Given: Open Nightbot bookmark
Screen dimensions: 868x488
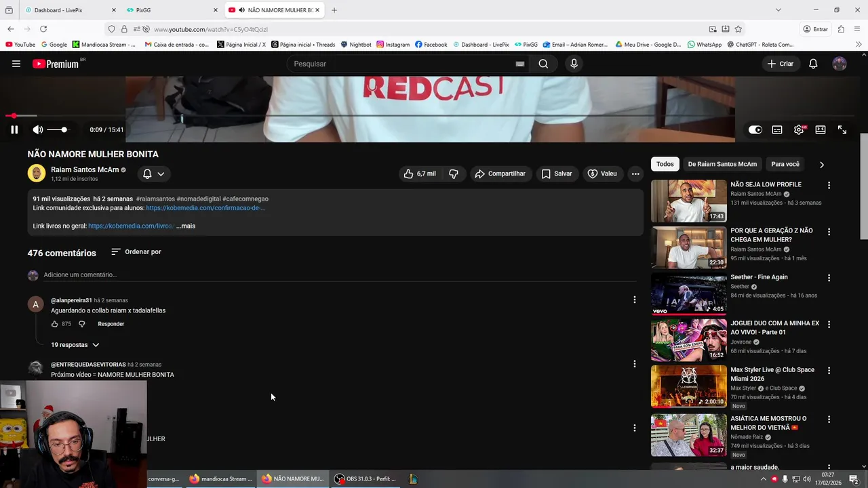Looking at the screenshot, I should click(x=356, y=45).
